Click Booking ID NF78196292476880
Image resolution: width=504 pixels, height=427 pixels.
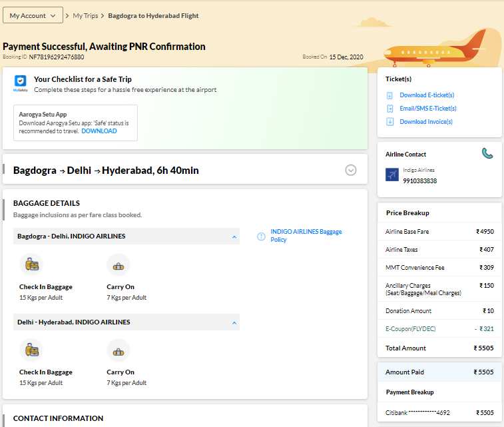coord(56,57)
